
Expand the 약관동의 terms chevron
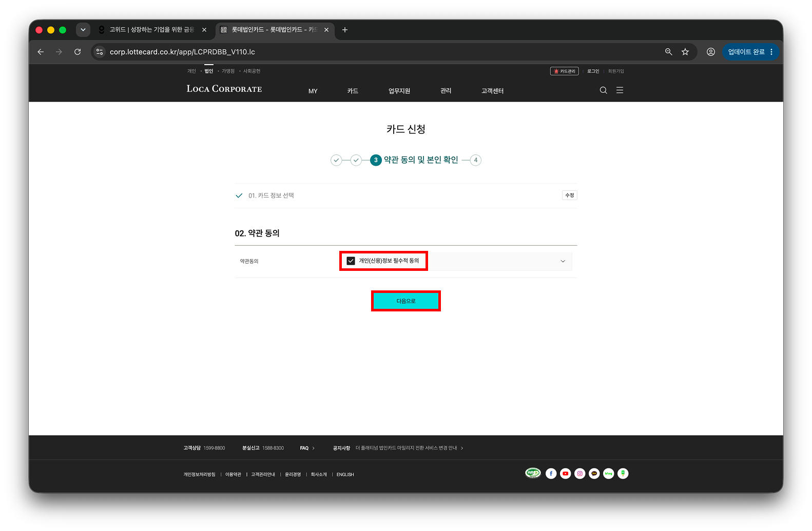click(563, 261)
